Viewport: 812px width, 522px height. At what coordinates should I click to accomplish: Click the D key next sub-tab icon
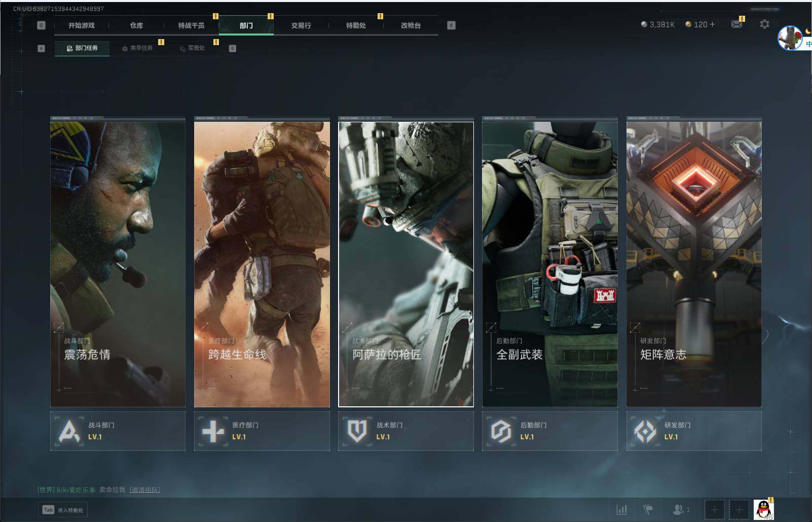tap(233, 49)
